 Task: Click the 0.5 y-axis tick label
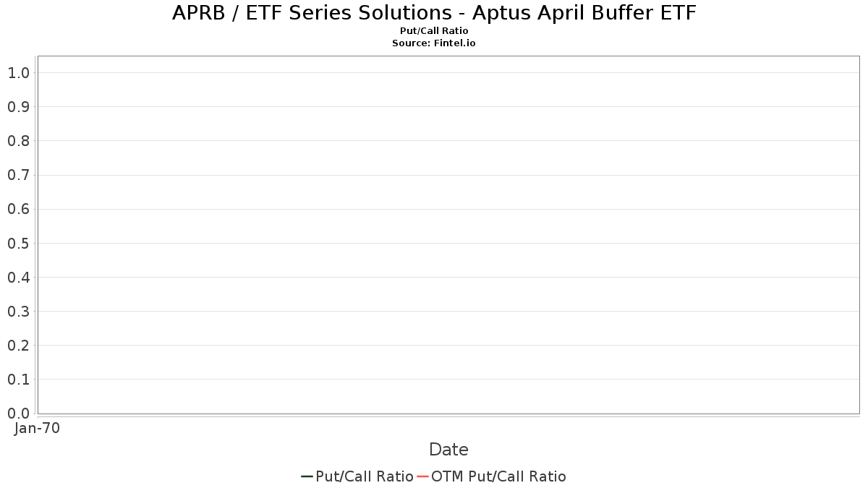coord(18,243)
